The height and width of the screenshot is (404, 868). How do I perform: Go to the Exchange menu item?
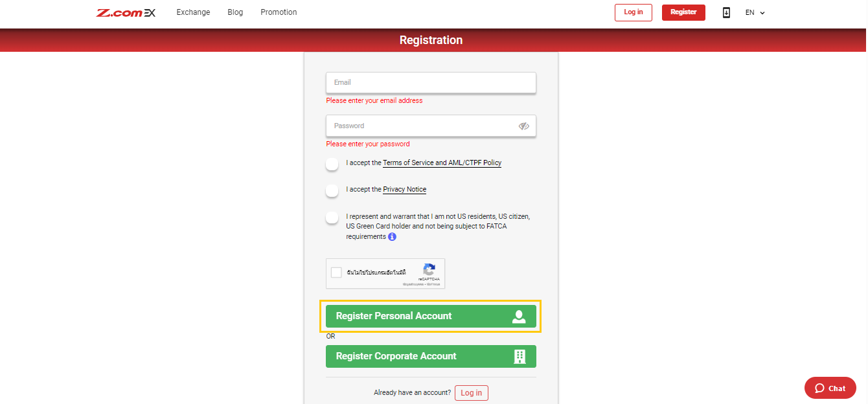point(193,12)
